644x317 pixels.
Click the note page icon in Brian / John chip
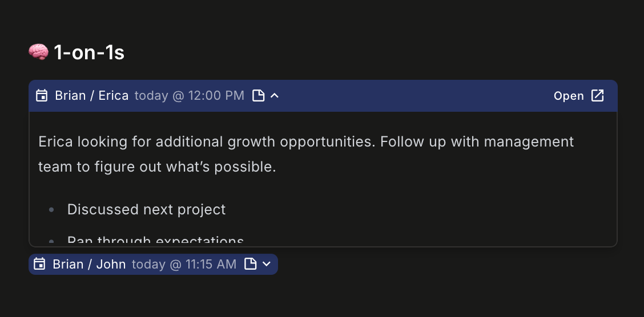250,264
